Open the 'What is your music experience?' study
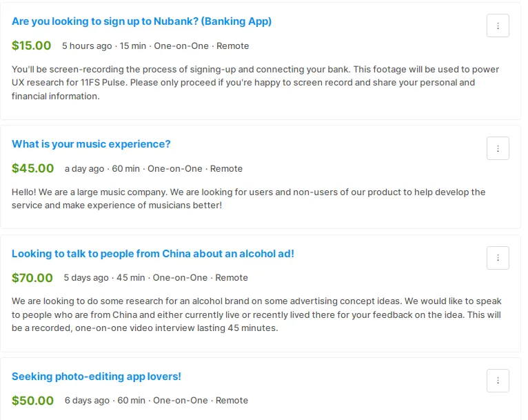 click(x=91, y=144)
